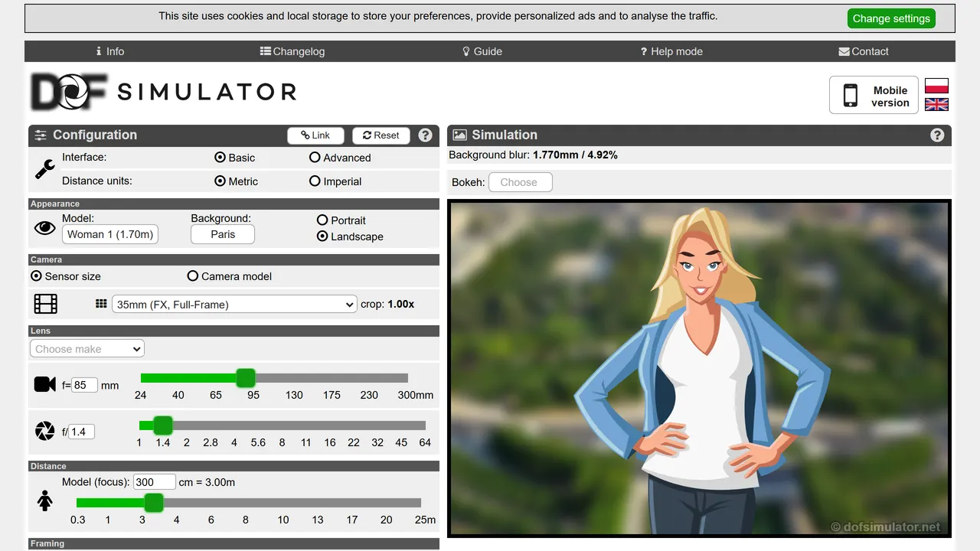Click the Reset button

(x=381, y=135)
